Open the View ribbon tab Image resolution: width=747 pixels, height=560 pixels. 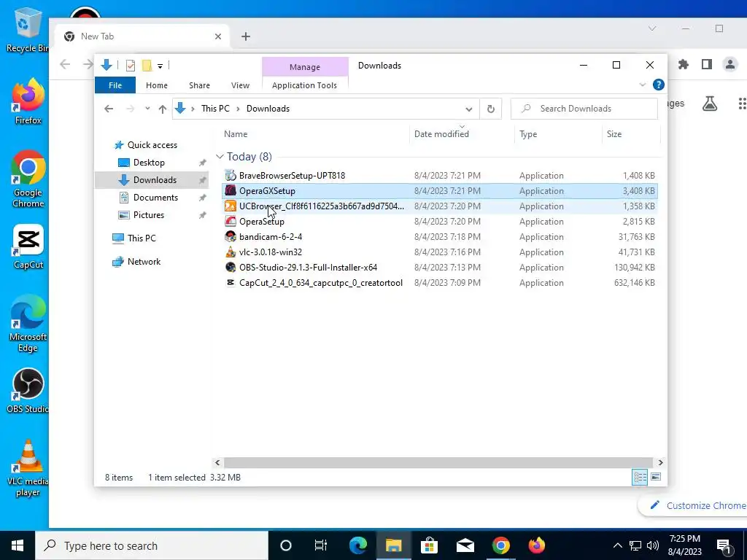[x=240, y=85]
